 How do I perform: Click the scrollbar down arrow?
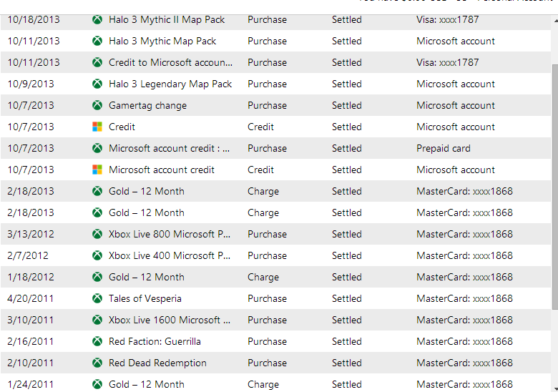coord(555,388)
